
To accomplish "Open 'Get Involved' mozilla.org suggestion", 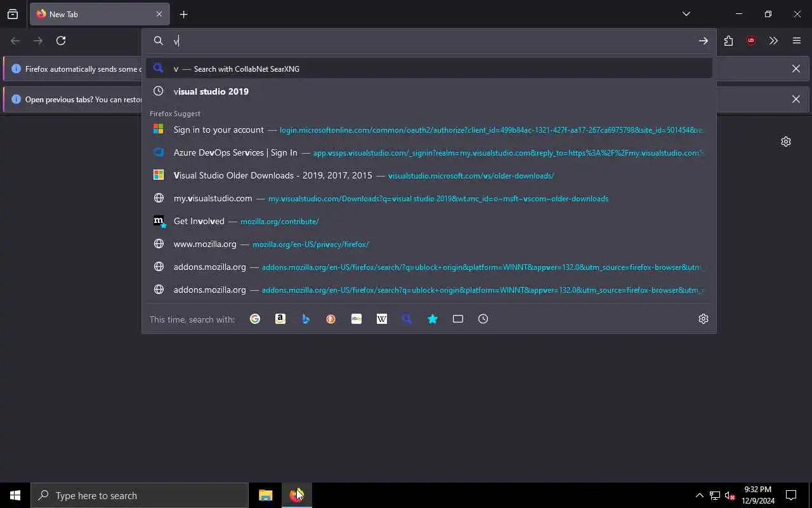I will [x=429, y=221].
